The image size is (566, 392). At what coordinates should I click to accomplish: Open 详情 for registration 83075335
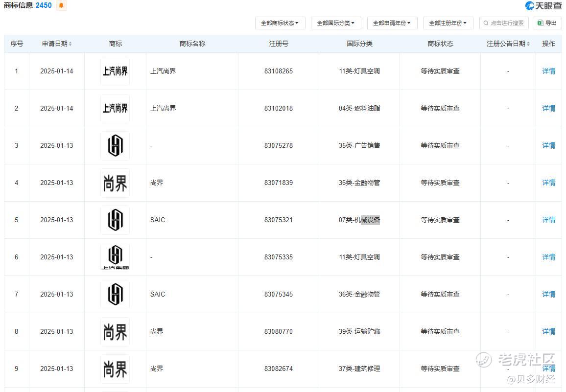pyautogui.click(x=549, y=257)
